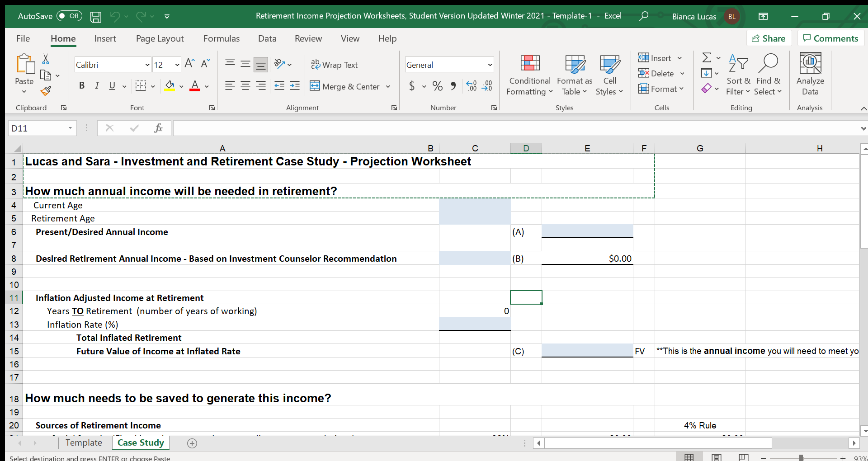Click the Insert cells button
Screen dimensions: 868x461
tap(654, 58)
